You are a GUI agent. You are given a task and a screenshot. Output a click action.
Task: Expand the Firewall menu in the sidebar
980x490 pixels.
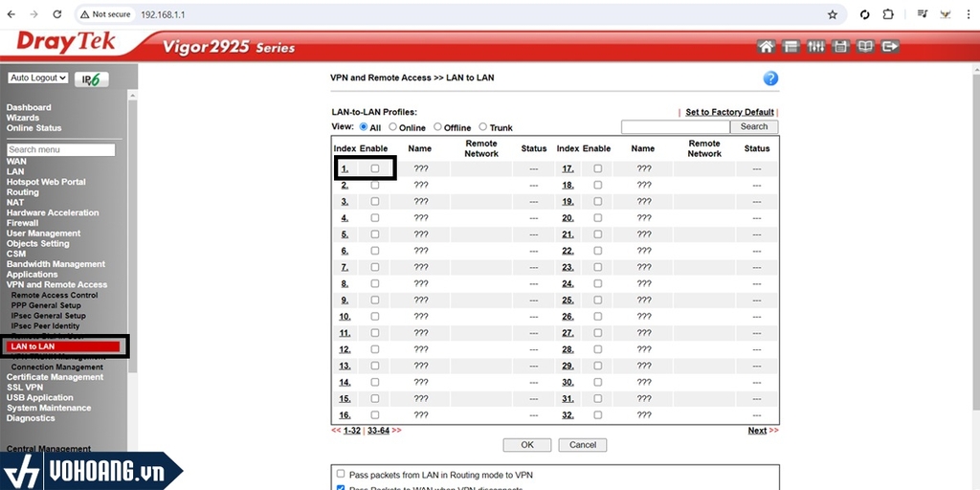pyautogui.click(x=23, y=223)
